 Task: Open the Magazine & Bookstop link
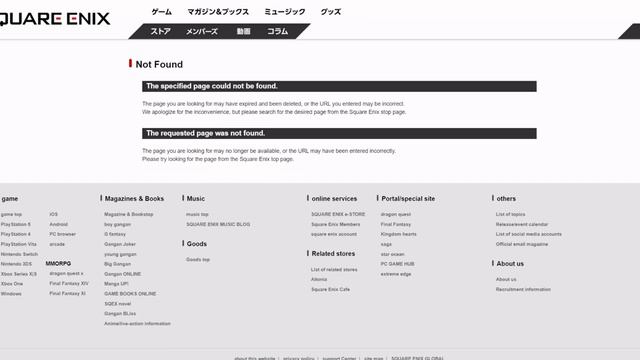tap(129, 214)
